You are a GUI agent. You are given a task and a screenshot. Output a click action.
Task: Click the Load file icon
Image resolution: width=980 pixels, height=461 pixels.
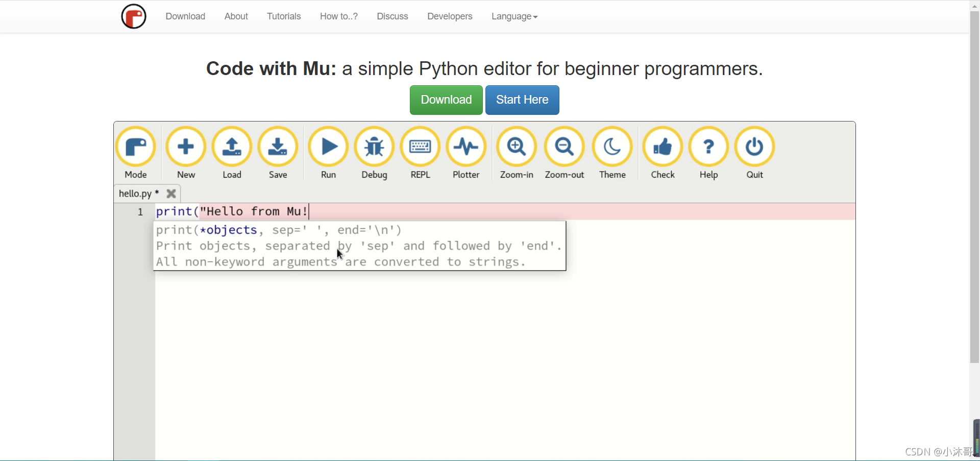click(232, 147)
